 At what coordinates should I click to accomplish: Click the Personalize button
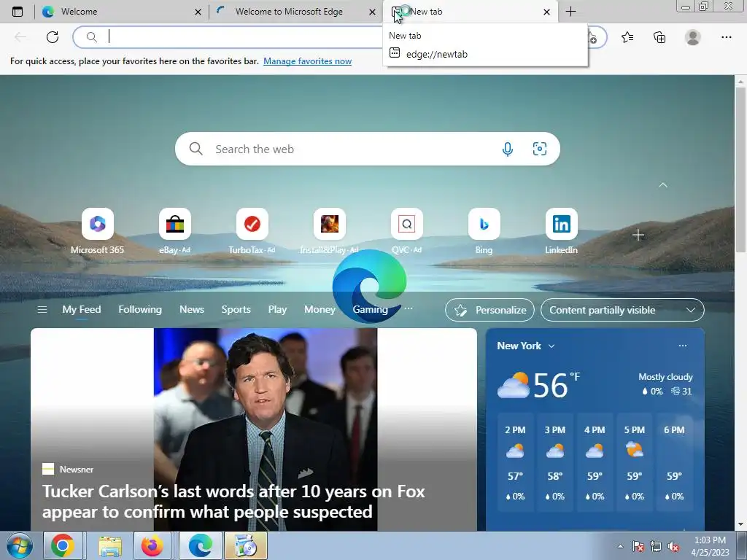[489, 310]
